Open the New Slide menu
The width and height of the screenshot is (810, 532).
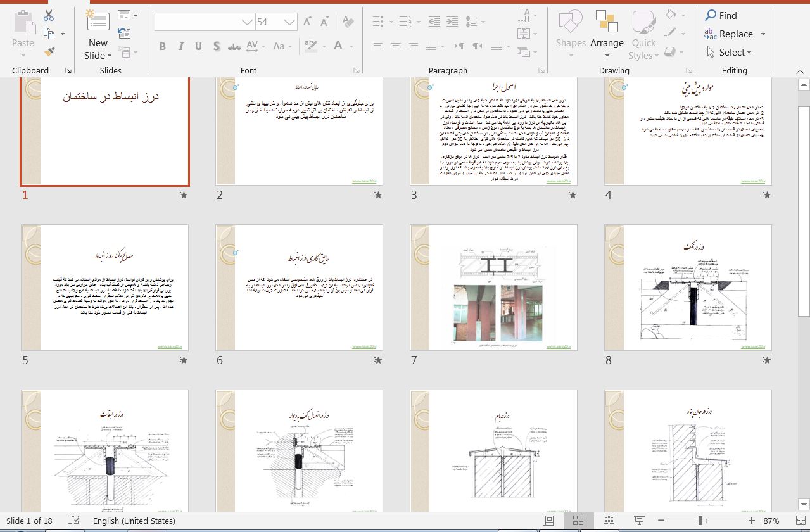[98, 49]
